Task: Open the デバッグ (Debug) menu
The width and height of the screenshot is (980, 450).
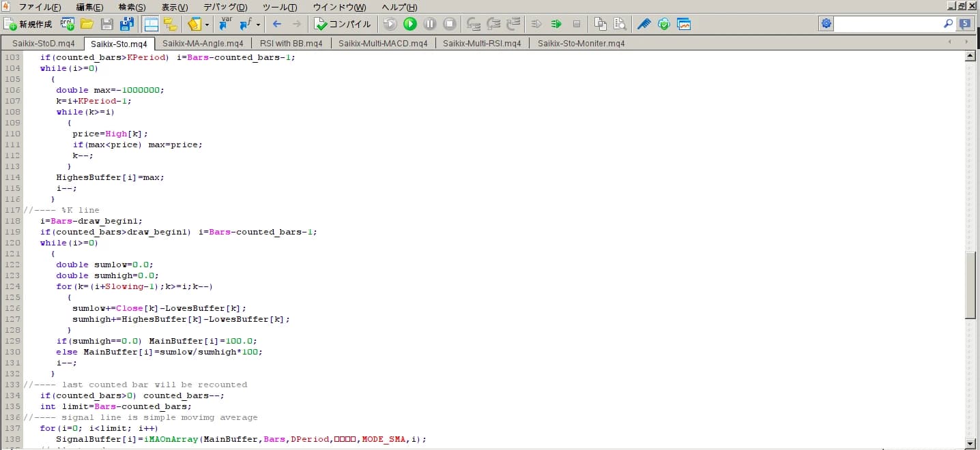Action: [225, 7]
